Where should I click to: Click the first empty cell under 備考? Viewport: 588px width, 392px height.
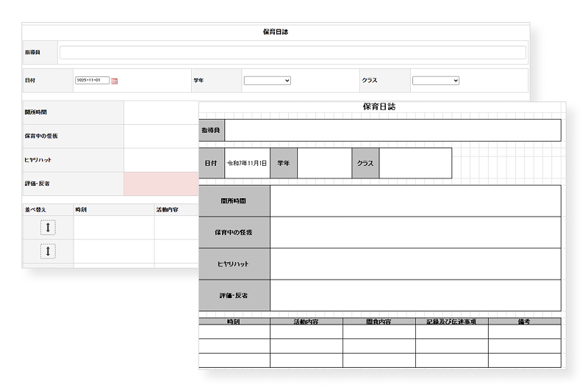coord(524,332)
